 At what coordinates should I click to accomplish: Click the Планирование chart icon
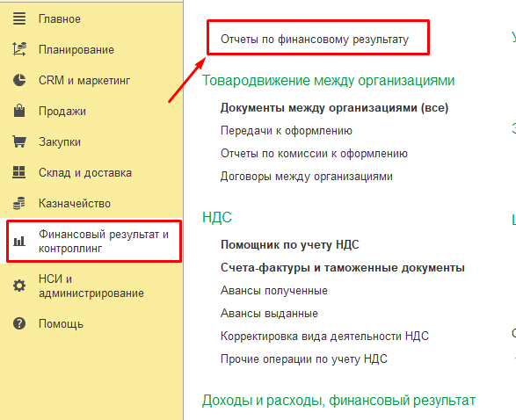click(19, 49)
